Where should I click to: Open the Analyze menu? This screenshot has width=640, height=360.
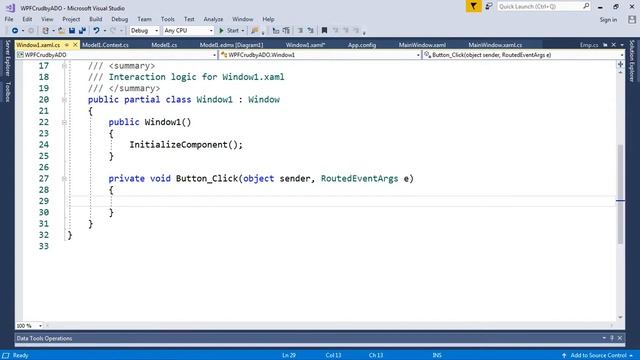click(x=213, y=19)
